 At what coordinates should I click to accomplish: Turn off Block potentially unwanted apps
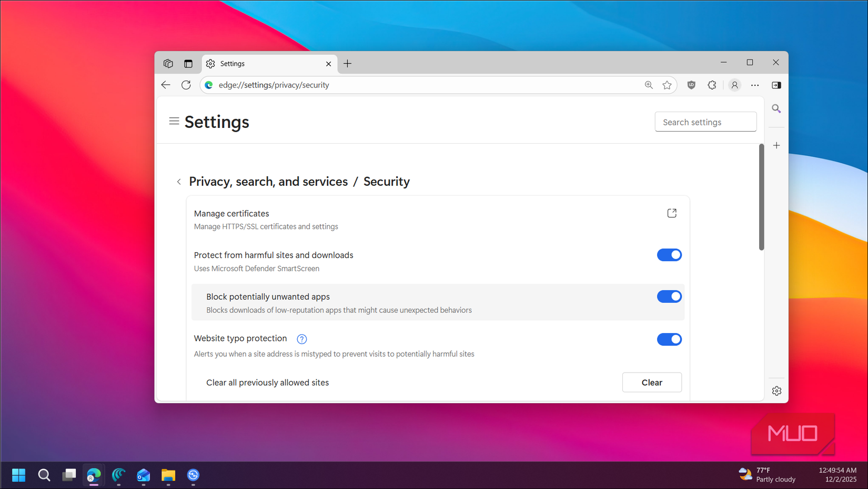pyautogui.click(x=669, y=296)
